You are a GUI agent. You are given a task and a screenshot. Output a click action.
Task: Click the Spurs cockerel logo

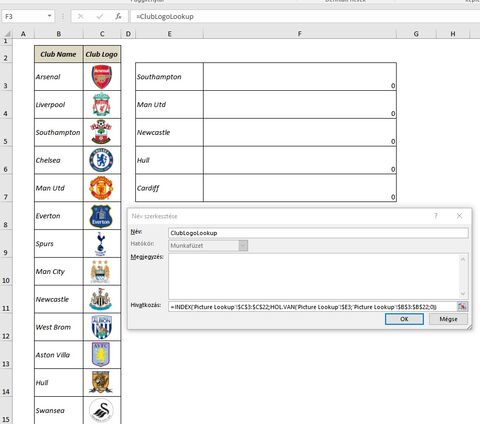(x=101, y=244)
